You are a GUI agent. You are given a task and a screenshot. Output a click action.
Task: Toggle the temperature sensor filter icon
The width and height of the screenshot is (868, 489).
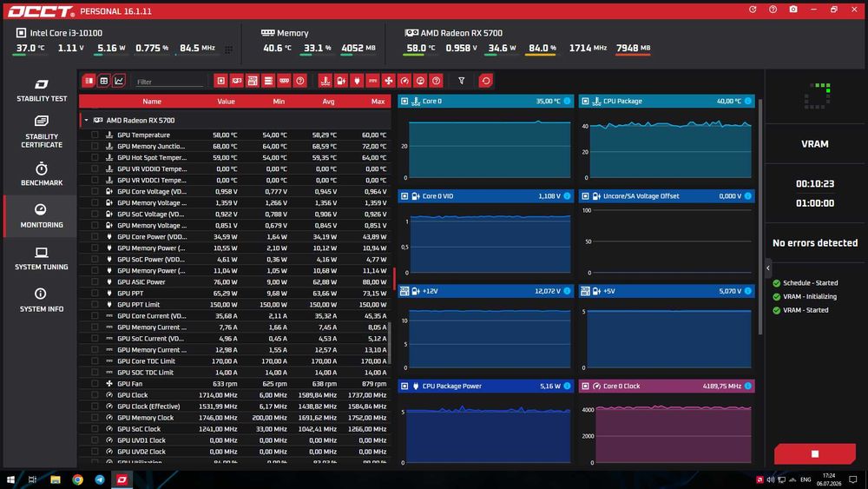[325, 81]
